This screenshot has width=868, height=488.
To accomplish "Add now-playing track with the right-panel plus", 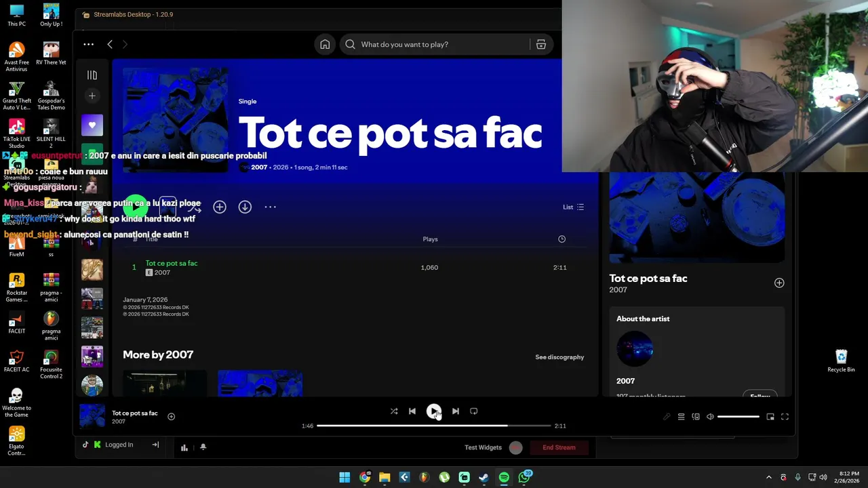I will [x=779, y=283].
